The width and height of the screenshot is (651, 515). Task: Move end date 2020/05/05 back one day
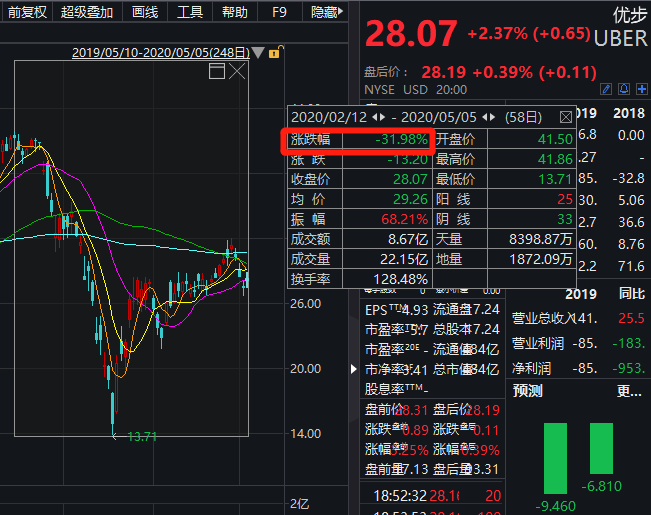pos(485,117)
